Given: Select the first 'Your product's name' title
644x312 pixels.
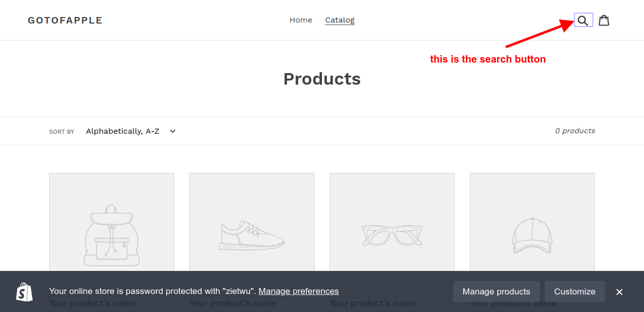Looking at the screenshot, I should [x=92, y=303].
